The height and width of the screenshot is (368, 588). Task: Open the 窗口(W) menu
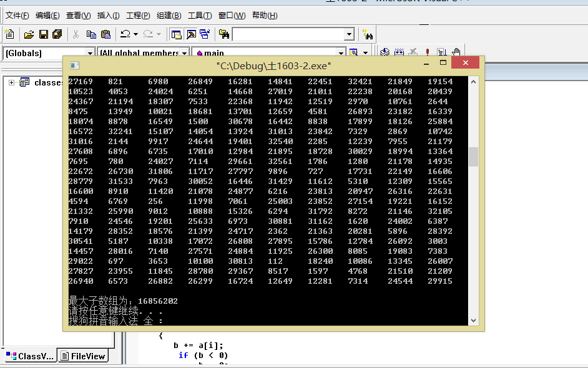click(232, 16)
